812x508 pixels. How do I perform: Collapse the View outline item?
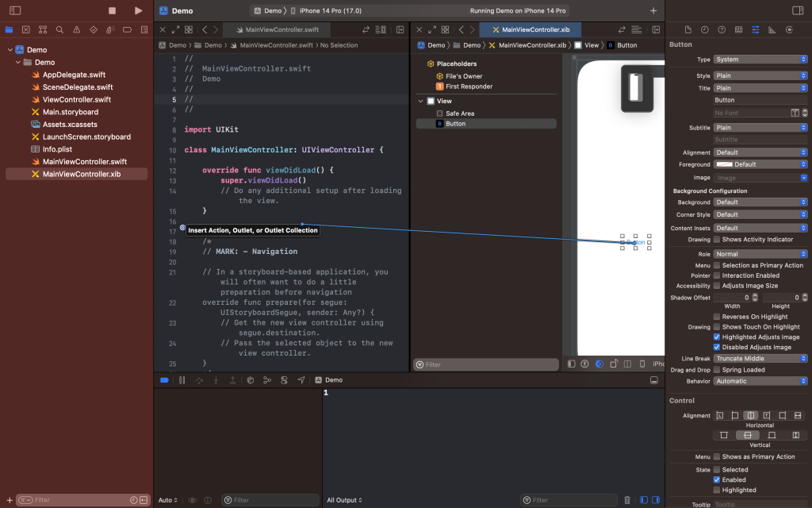pos(420,101)
